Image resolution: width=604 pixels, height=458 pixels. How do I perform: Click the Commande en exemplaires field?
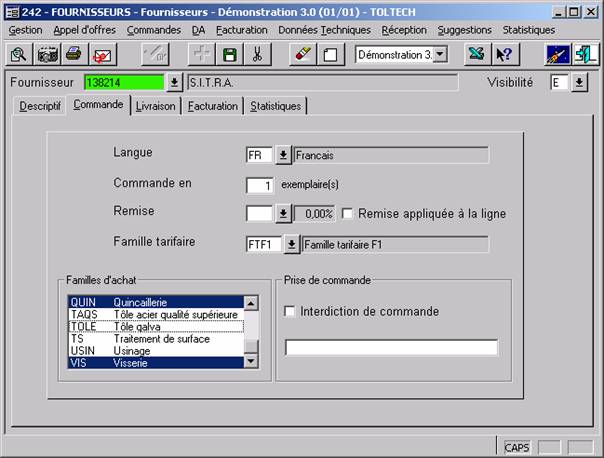[x=260, y=185]
